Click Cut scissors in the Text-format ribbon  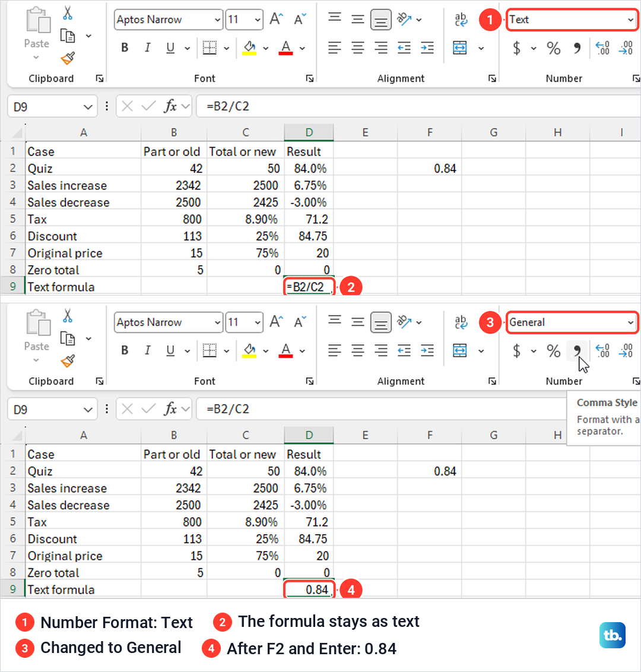coord(67,13)
